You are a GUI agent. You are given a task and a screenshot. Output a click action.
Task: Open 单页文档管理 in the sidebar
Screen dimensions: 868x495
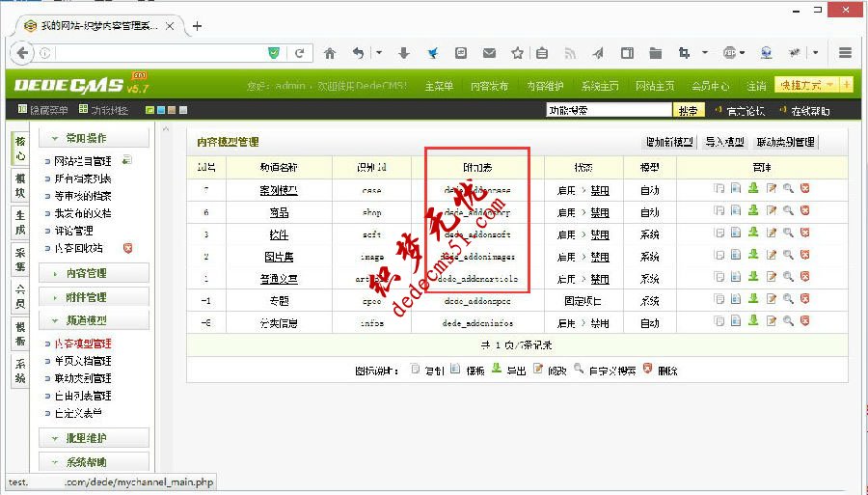tap(83, 361)
